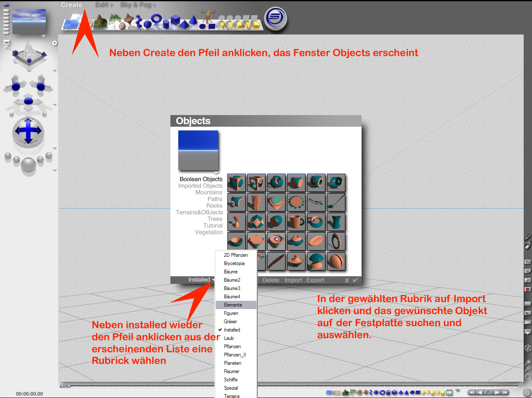Zoom in with the plus magnifier
The height and width of the screenshot is (398, 532).
[x=528, y=362]
